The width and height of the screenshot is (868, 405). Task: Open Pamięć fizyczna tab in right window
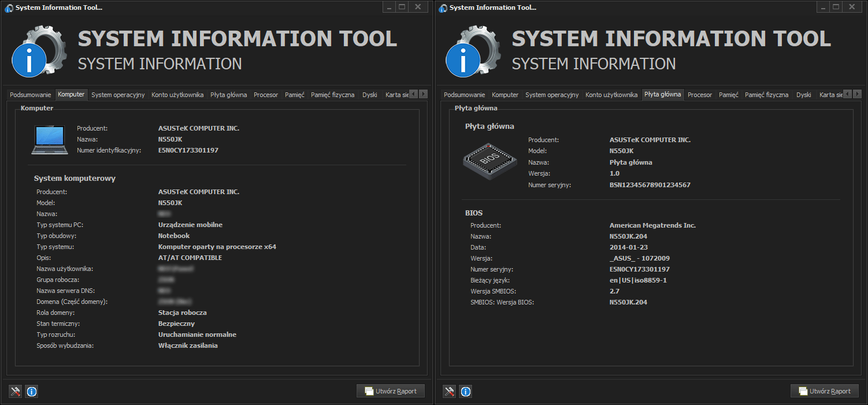pos(767,95)
